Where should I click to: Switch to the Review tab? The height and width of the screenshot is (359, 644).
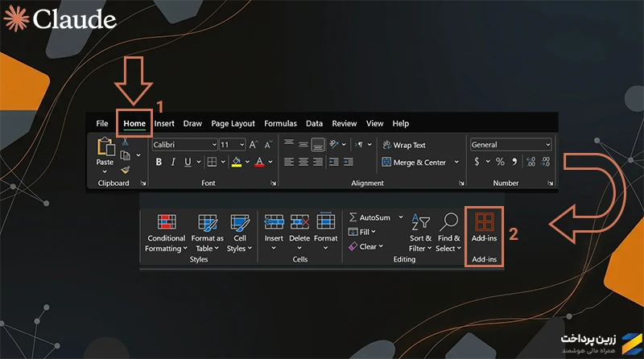click(x=345, y=124)
